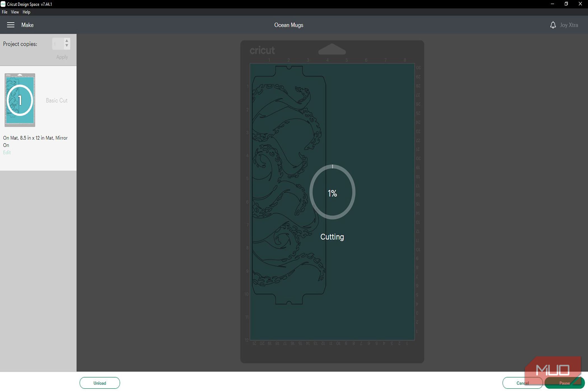Open the Help menu
Viewport: 588px width, 392px height.
[x=26, y=12]
